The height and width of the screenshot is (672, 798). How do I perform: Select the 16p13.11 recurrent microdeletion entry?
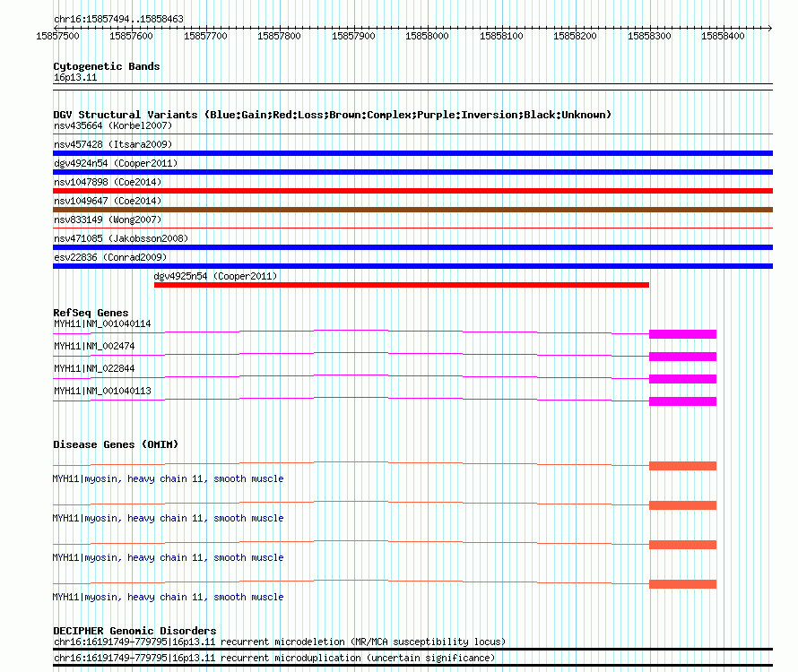(280, 642)
